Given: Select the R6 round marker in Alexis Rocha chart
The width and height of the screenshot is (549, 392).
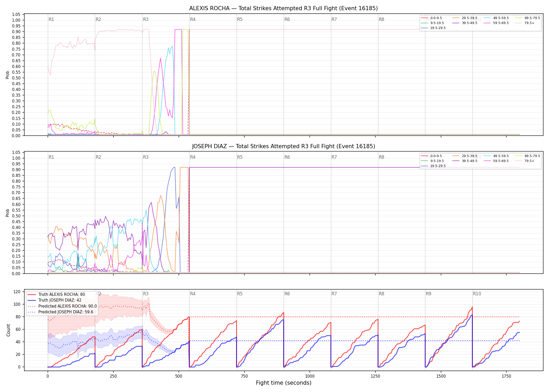Looking at the screenshot, I should tap(287, 19).
